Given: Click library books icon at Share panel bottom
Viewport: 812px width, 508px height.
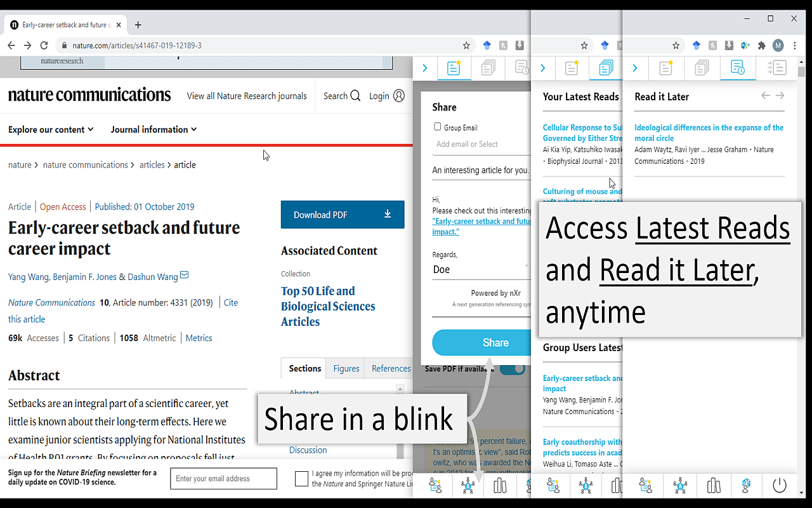Looking at the screenshot, I should [x=500, y=486].
